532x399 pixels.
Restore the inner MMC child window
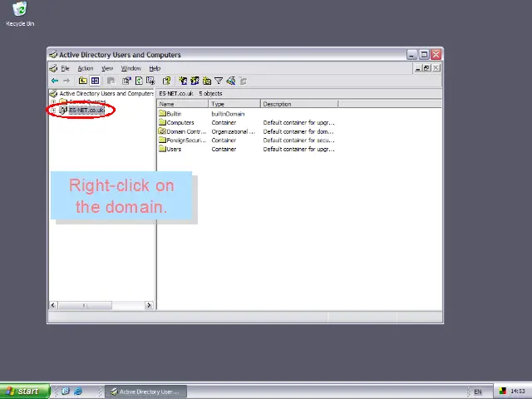tap(426, 68)
